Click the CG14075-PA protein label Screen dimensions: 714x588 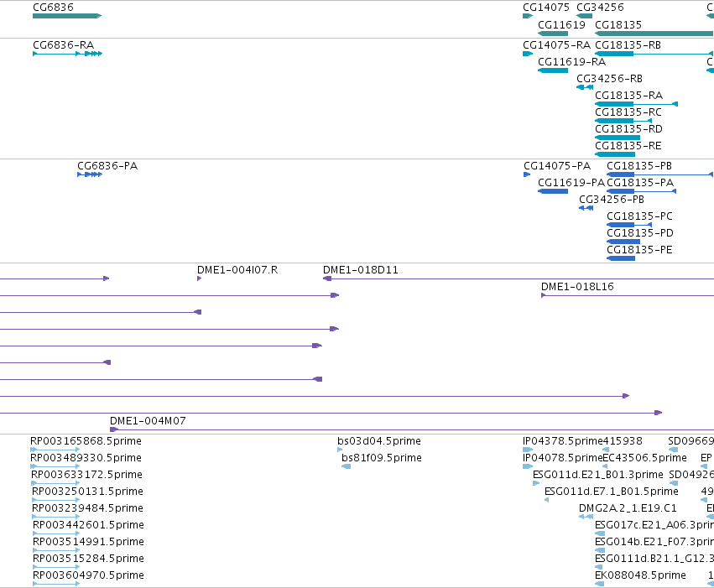click(557, 165)
